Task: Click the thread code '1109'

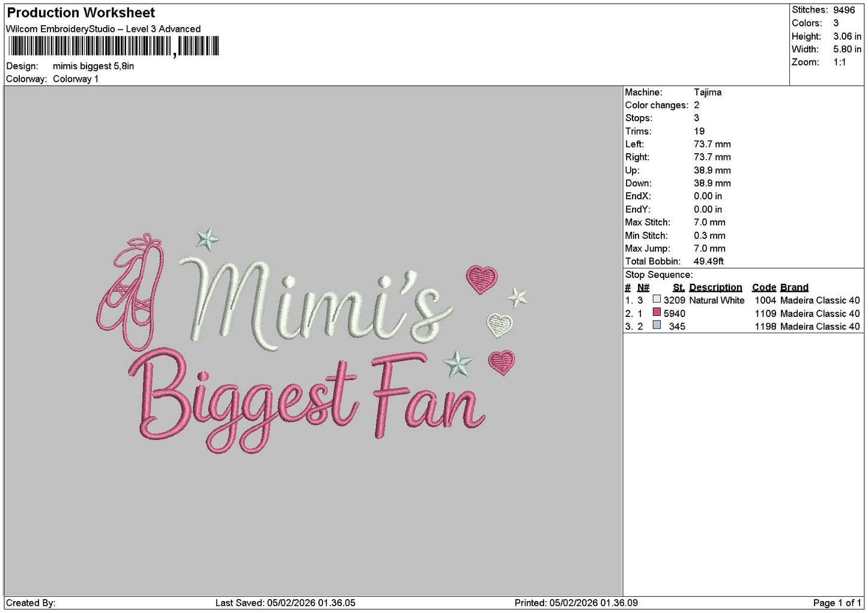Action: click(x=765, y=313)
